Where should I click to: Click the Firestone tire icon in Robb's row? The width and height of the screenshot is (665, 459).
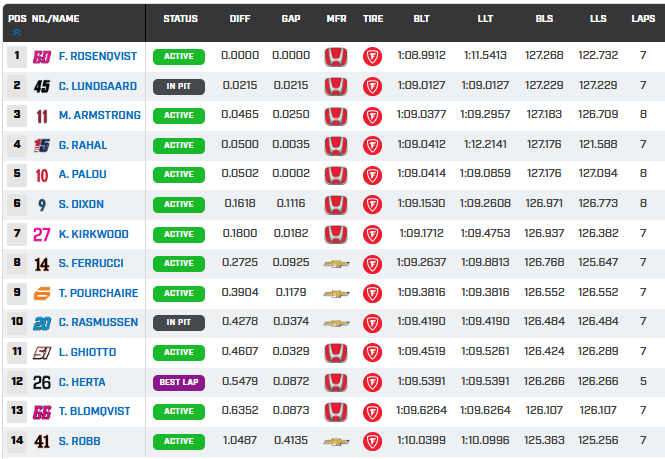coord(372,441)
